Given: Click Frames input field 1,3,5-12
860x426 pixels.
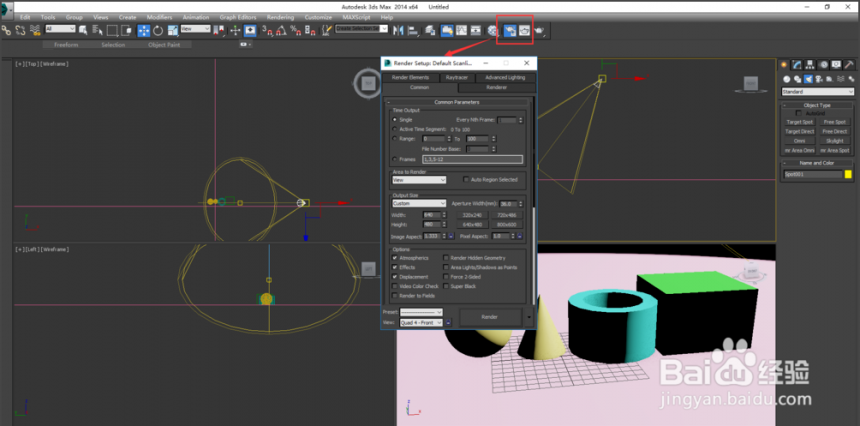Looking at the screenshot, I should pos(472,160).
